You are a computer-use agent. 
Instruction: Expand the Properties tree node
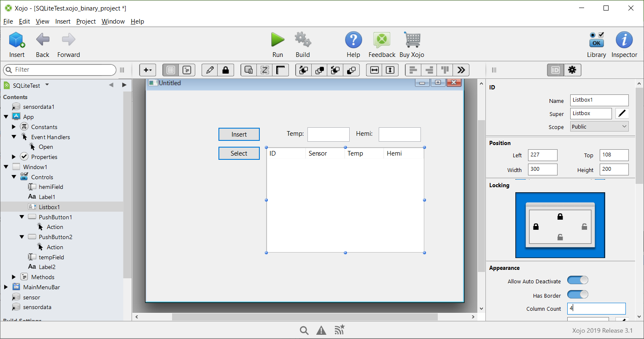pos(14,156)
